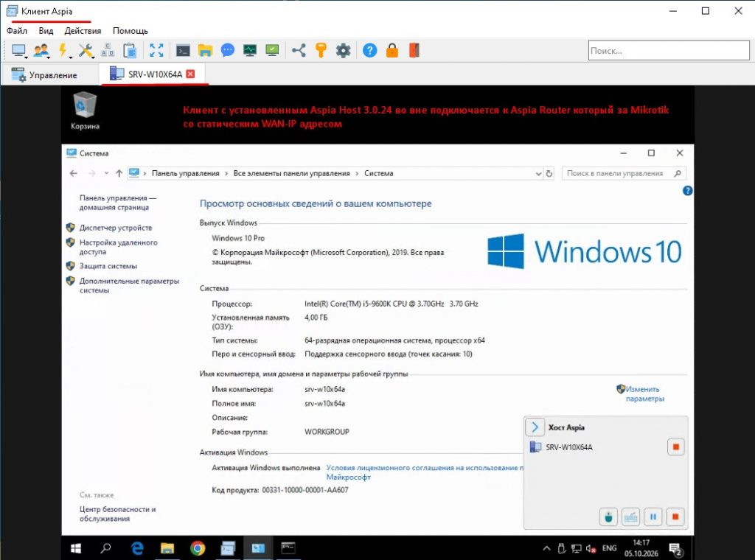Open the Помощь menu
This screenshot has height=560, width=755.
point(131,31)
